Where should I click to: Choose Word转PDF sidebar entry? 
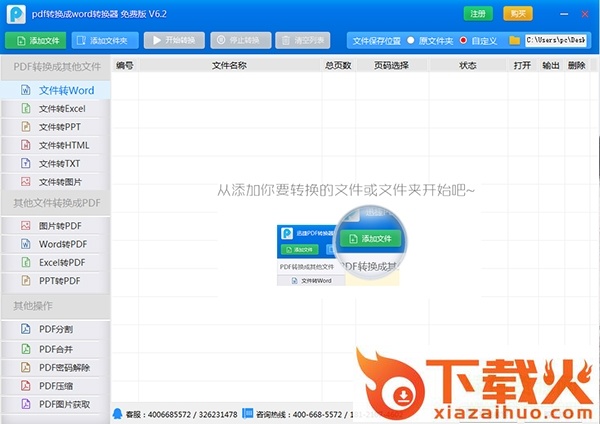point(56,244)
